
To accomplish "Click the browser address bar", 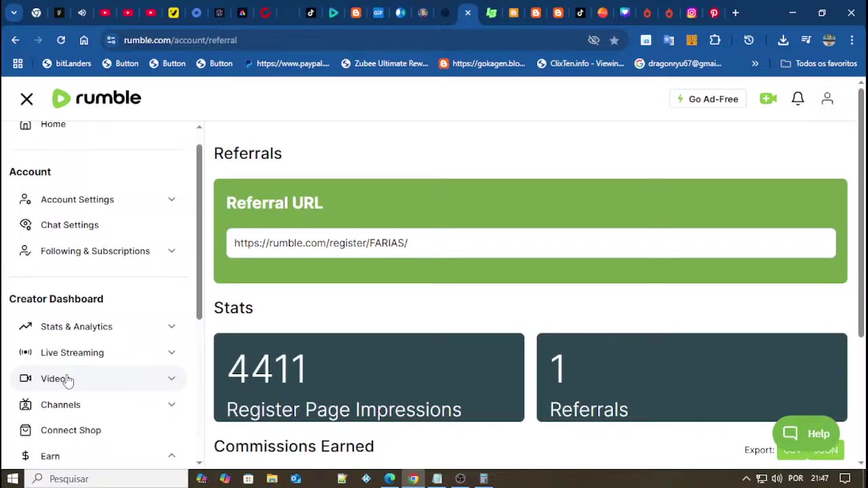I will tap(353, 40).
